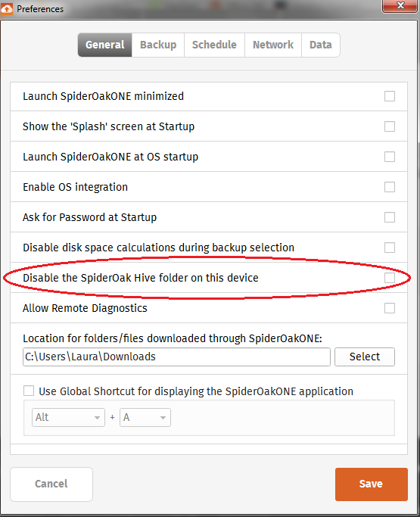
Task: Open the Schedule tab
Action: (214, 45)
